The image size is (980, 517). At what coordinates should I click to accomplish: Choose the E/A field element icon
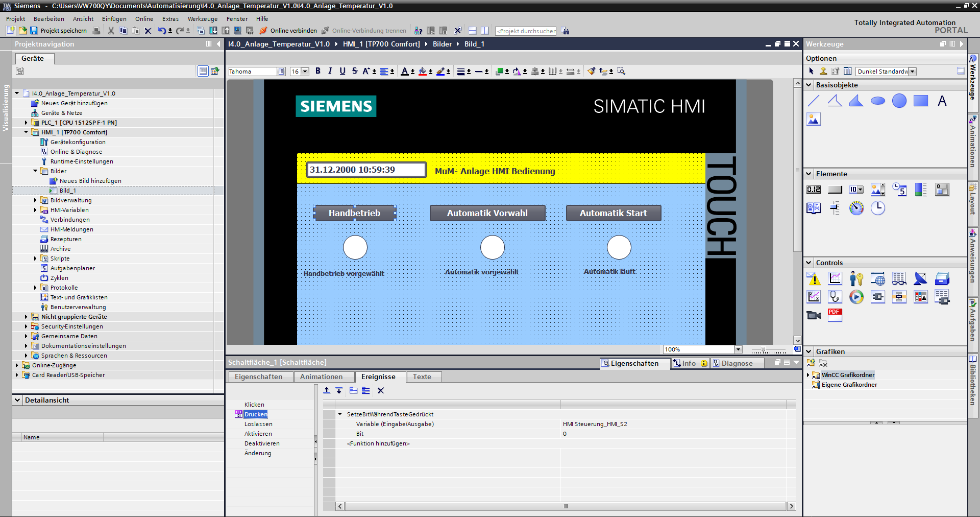coord(814,190)
